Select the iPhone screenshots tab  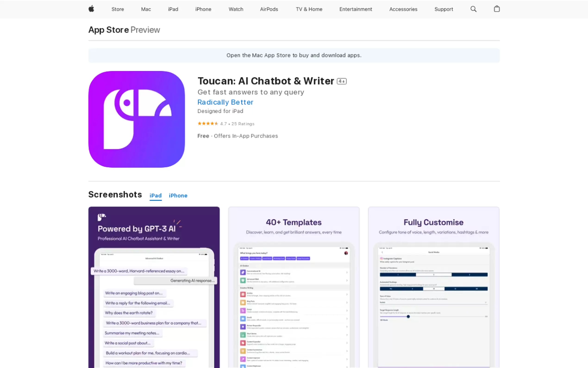[178, 196]
